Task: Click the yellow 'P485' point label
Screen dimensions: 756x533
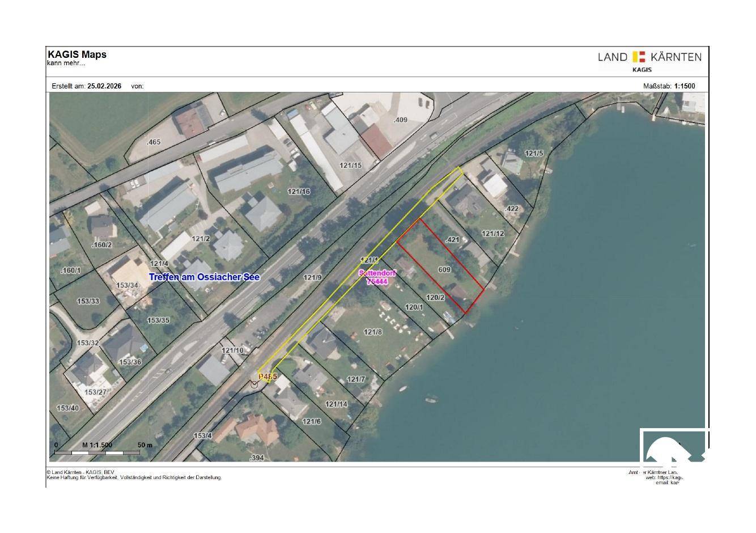Action: pyautogui.click(x=267, y=377)
